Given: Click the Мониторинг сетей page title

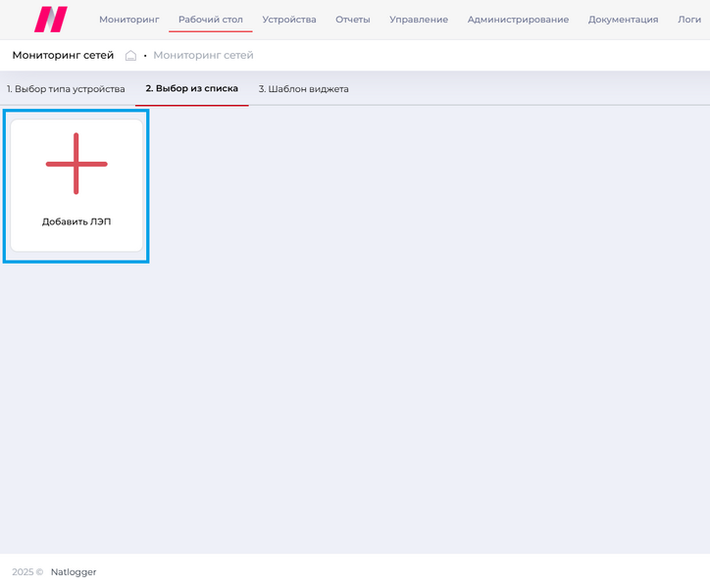Looking at the screenshot, I should pyautogui.click(x=63, y=55).
